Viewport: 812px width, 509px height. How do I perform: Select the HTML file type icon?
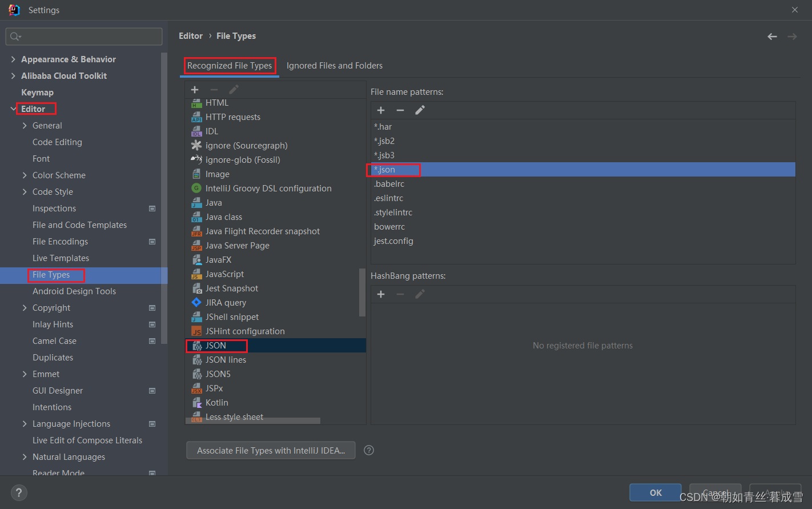tap(196, 103)
